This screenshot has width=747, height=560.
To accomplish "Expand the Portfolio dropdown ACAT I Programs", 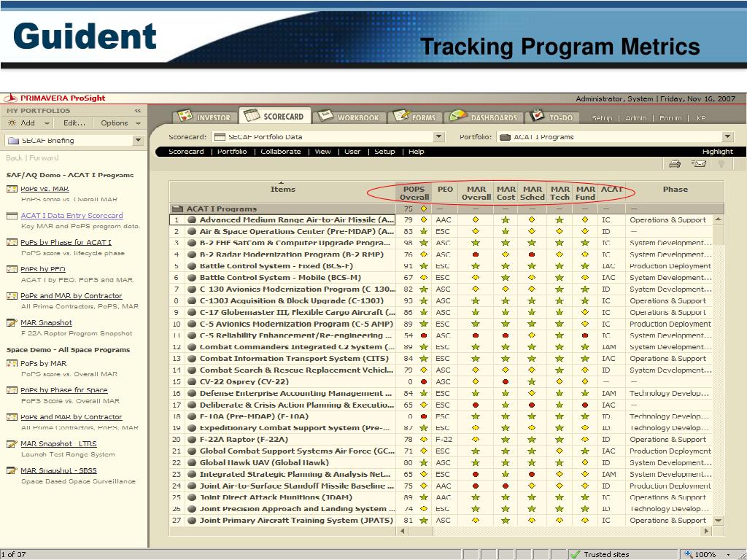I will coord(727,136).
